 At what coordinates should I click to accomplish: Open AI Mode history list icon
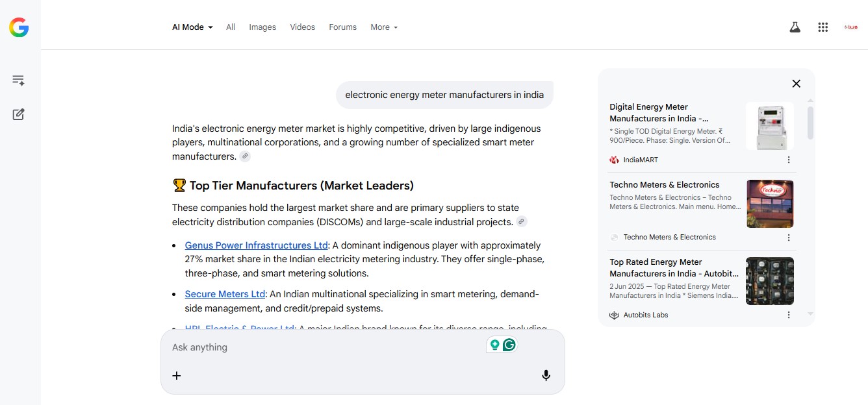coord(18,80)
